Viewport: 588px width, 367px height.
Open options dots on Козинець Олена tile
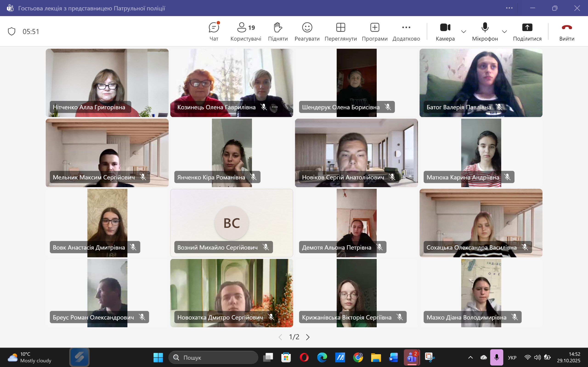click(x=275, y=107)
